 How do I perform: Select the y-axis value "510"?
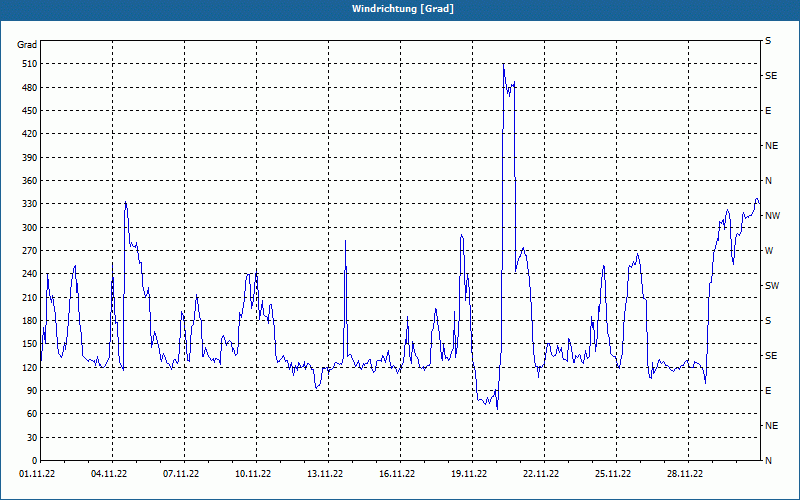point(30,64)
